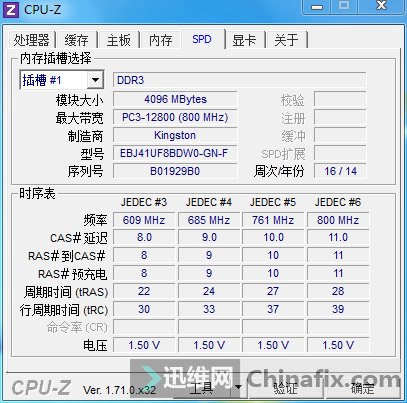The width and height of the screenshot is (407, 403).
Task: Click the 685 MHz frequency cell
Action: coord(209,220)
